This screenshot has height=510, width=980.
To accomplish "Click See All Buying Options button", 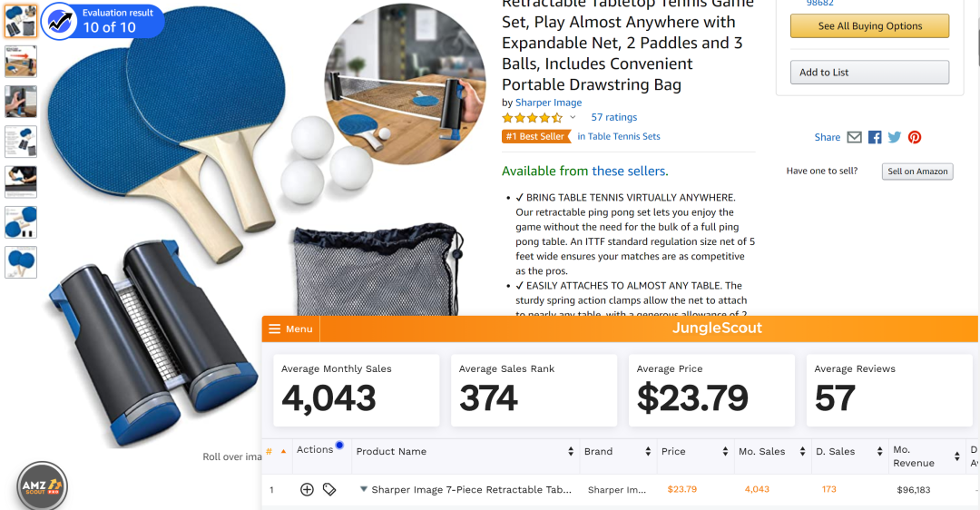I will coord(869,26).
